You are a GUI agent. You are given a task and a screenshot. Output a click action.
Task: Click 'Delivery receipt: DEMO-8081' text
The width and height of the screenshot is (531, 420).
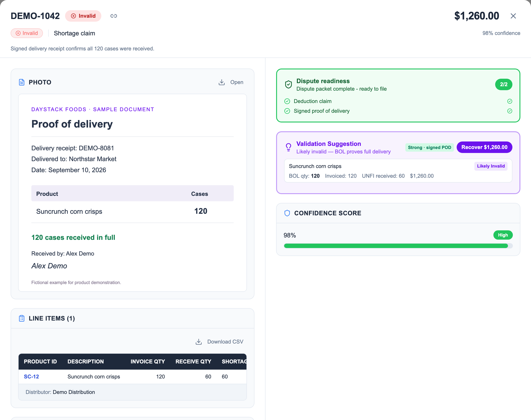73,148
